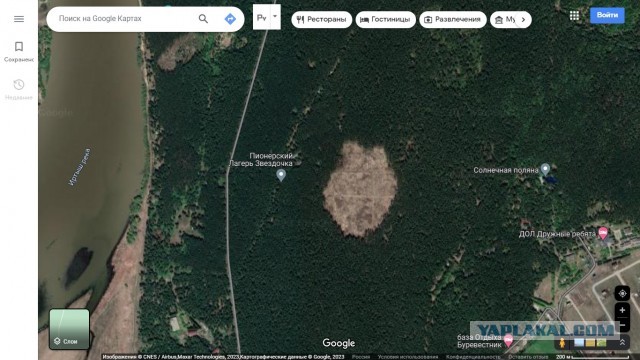
Task: Open the input language dropdown arrow
Action: (x=275, y=17)
